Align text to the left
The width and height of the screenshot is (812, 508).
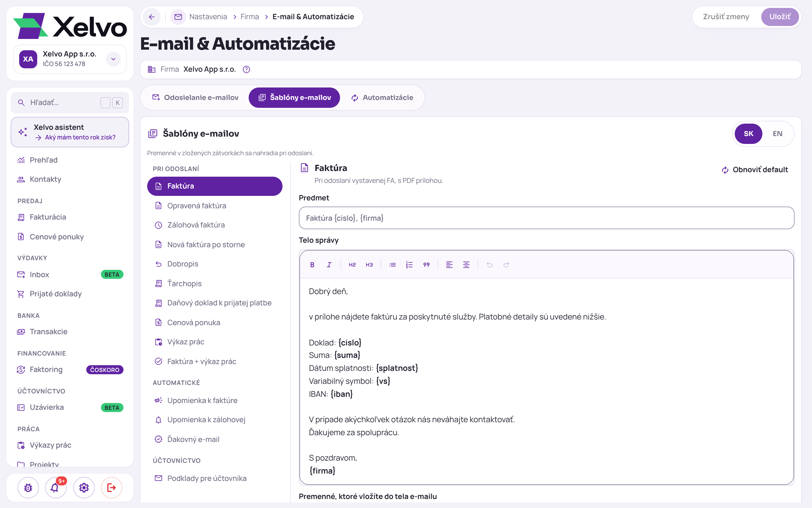pos(449,265)
